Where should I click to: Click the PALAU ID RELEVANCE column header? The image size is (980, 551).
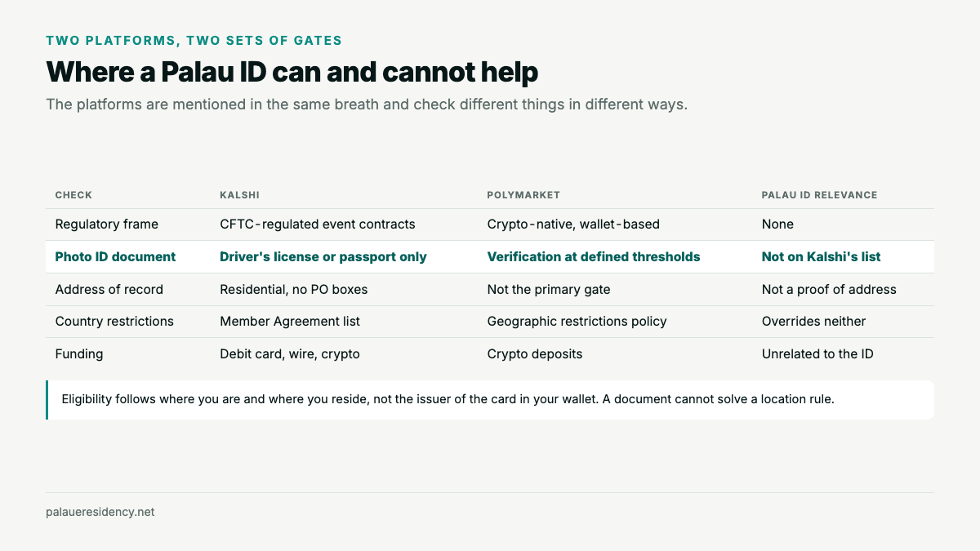click(x=819, y=195)
